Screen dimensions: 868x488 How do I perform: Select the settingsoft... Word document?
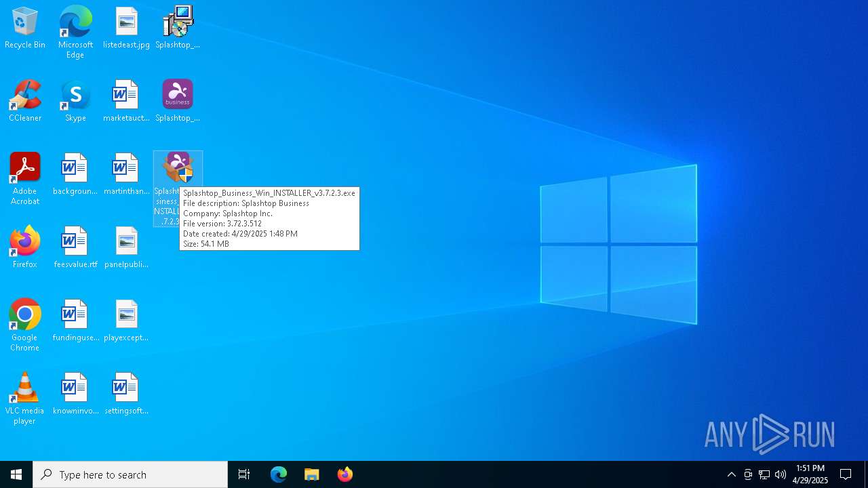click(126, 394)
